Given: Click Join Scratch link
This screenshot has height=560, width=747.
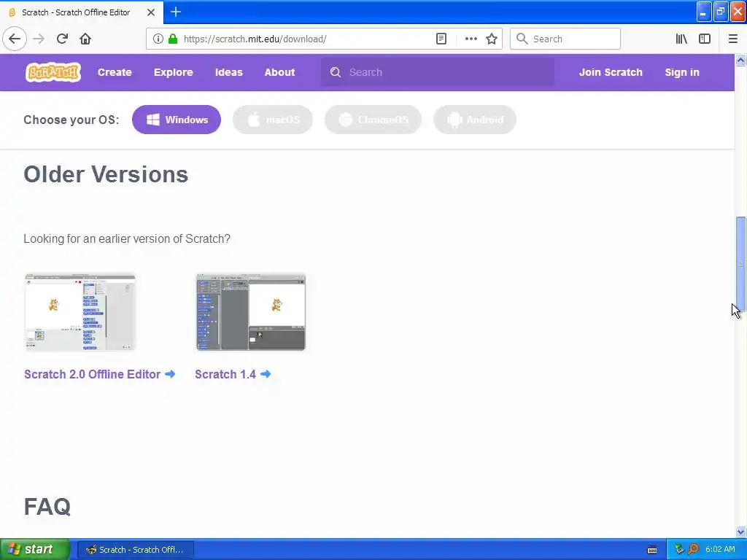Looking at the screenshot, I should click(x=611, y=72).
